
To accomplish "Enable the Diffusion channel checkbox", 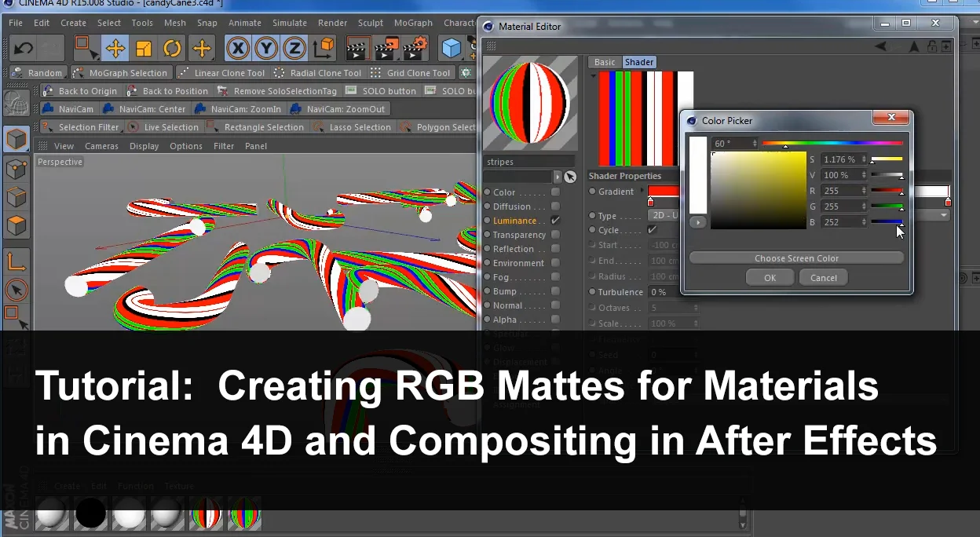I will (555, 206).
